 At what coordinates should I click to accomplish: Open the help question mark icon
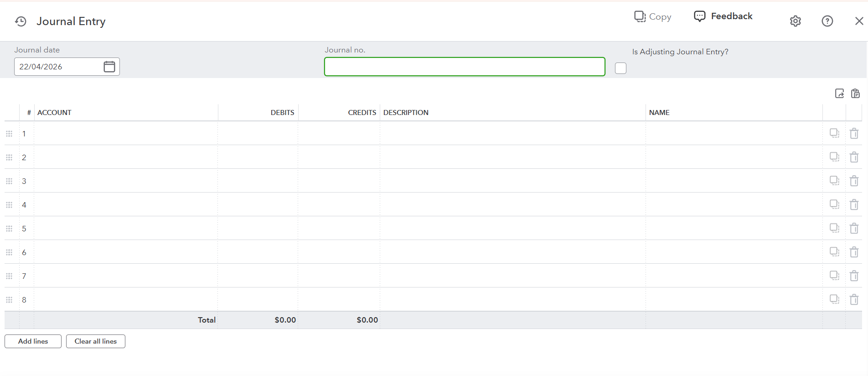[x=827, y=21]
